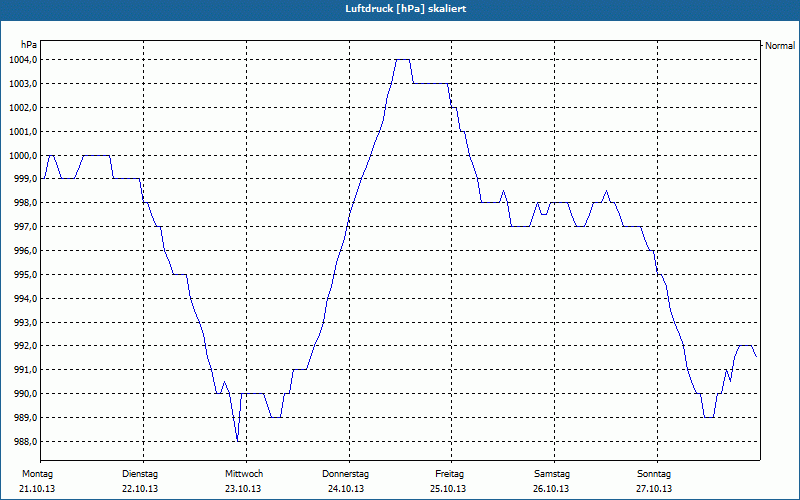Click the 995,0 axis value

point(25,274)
